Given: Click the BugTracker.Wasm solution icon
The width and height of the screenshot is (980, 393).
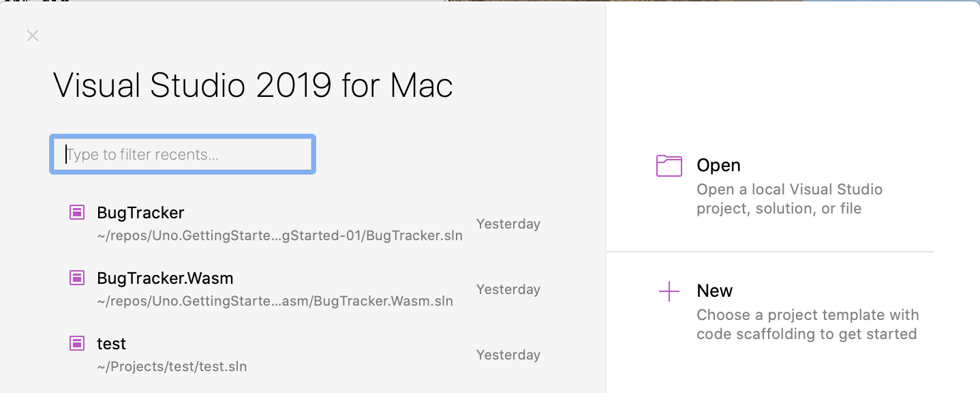Looking at the screenshot, I should (x=76, y=278).
